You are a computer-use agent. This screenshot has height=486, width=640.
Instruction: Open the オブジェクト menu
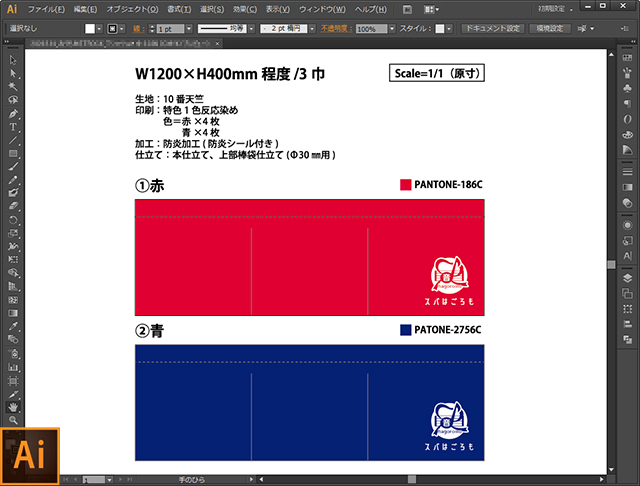point(132,9)
